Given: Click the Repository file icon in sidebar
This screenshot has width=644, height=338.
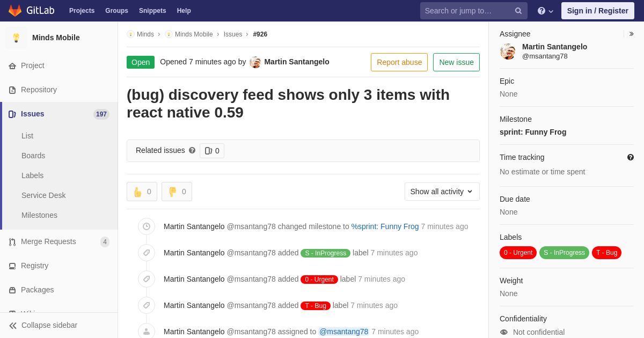Looking at the screenshot, I should tap(12, 90).
